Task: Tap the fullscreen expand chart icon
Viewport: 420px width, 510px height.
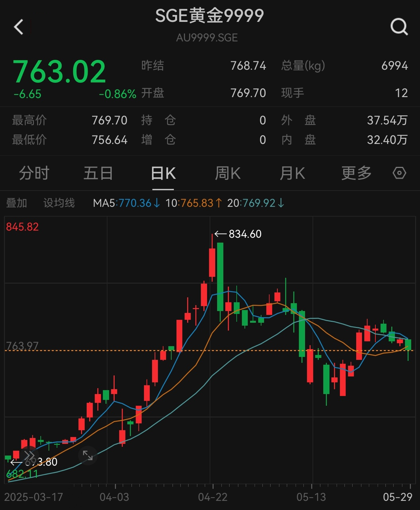Action: [x=88, y=455]
